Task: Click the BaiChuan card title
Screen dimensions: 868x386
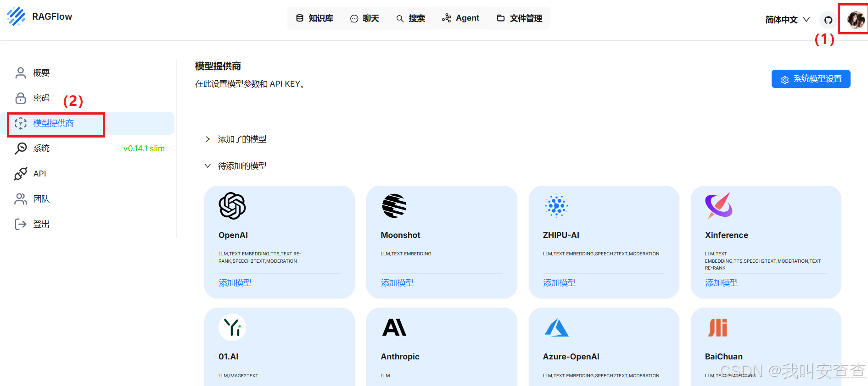Action: tap(724, 357)
